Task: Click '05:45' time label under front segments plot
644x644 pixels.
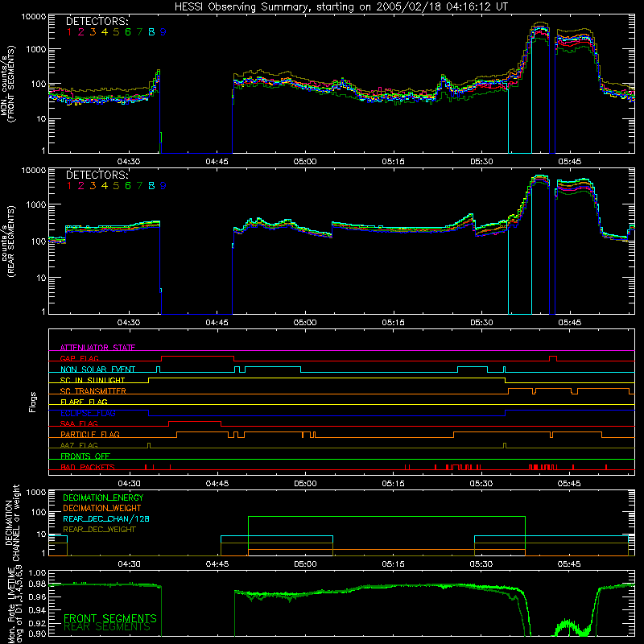Action: point(569,162)
